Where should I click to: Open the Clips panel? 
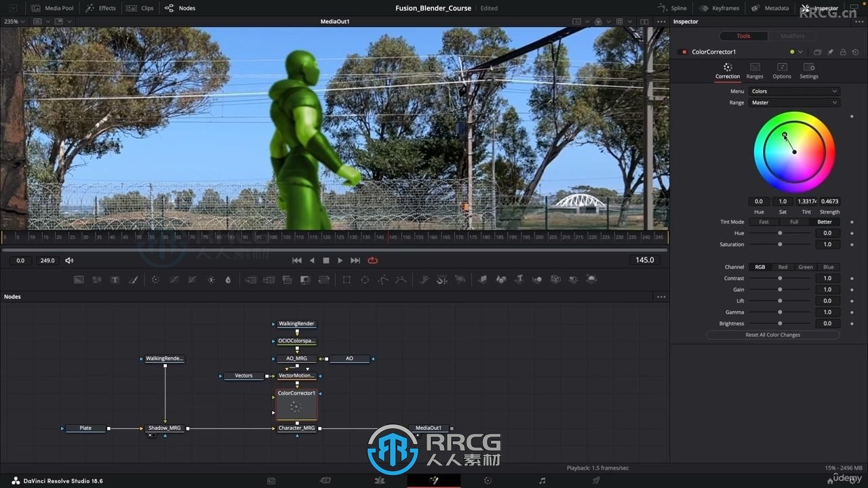click(x=140, y=8)
